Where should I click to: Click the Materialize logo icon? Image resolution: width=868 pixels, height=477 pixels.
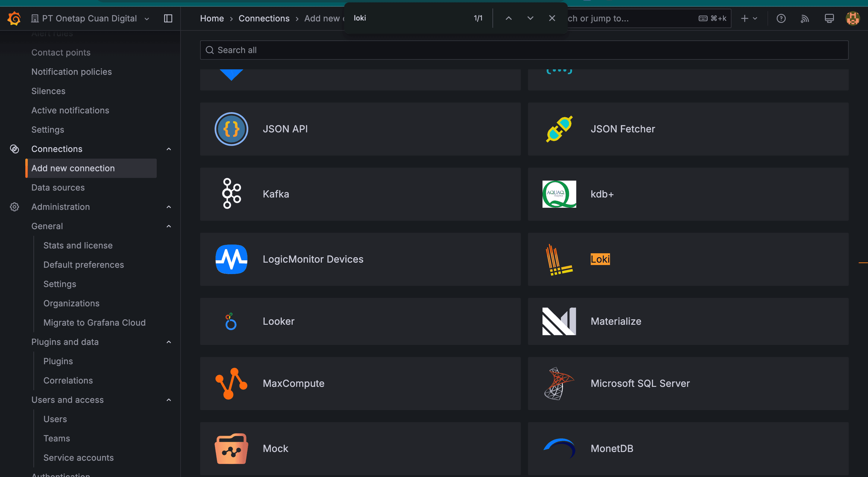pos(559,321)
